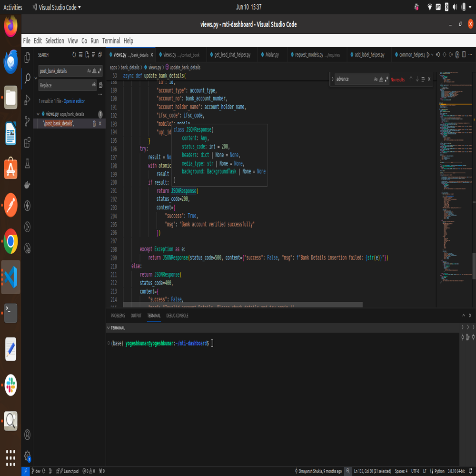Screen dimensions: 476x476
Task: Toggle Match Whole Word in find widget
Action: click(381, 79)
